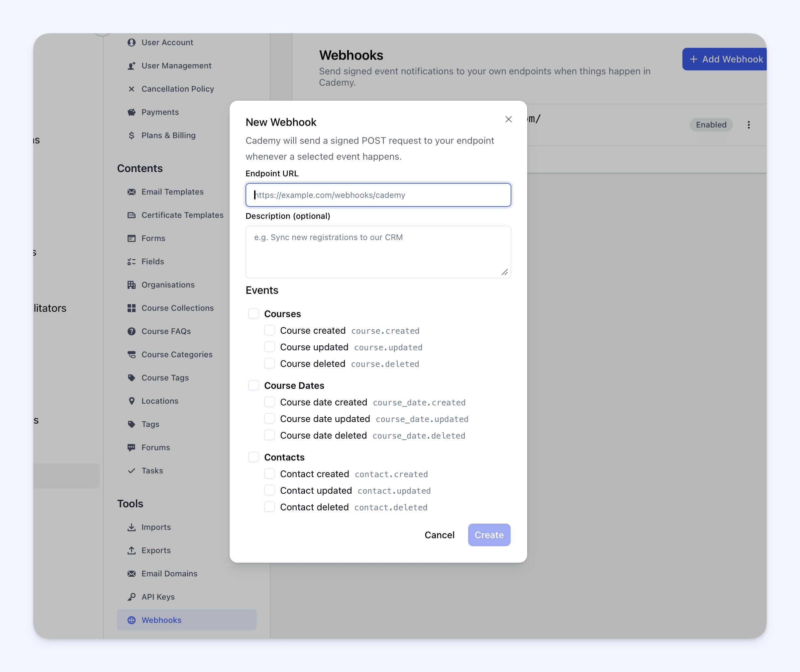The image size is (800, 672).
Task: Open the three-dot menu for the webhook row
Action: 749,125
